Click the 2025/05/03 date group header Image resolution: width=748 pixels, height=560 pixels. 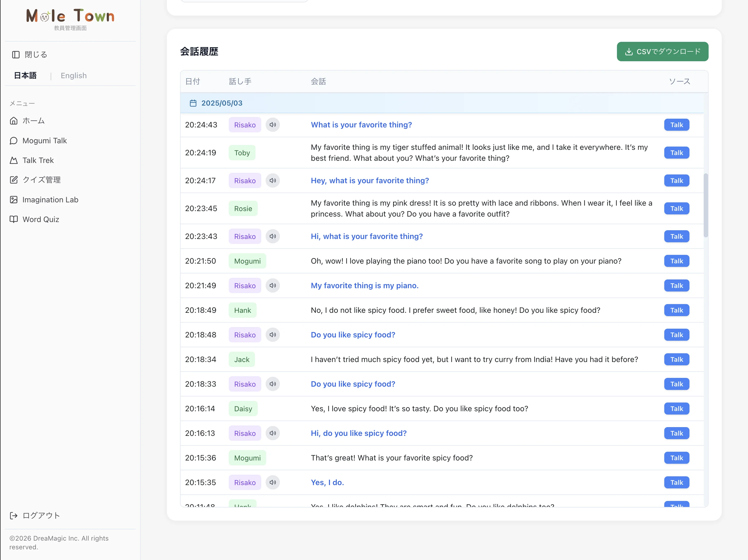point(222,103)
